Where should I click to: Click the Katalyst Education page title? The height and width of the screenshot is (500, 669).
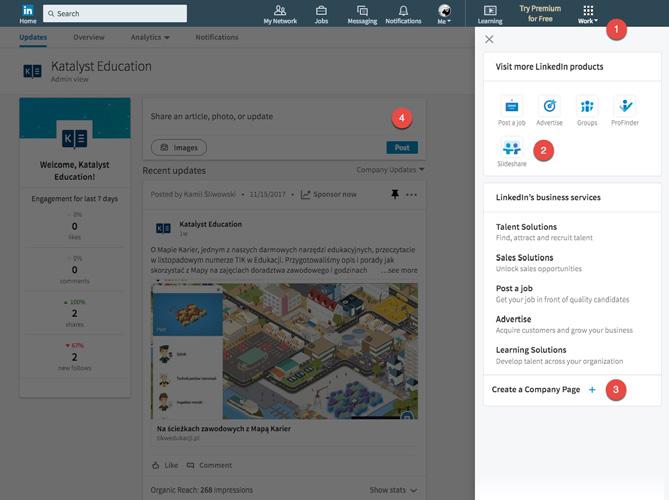101,67
